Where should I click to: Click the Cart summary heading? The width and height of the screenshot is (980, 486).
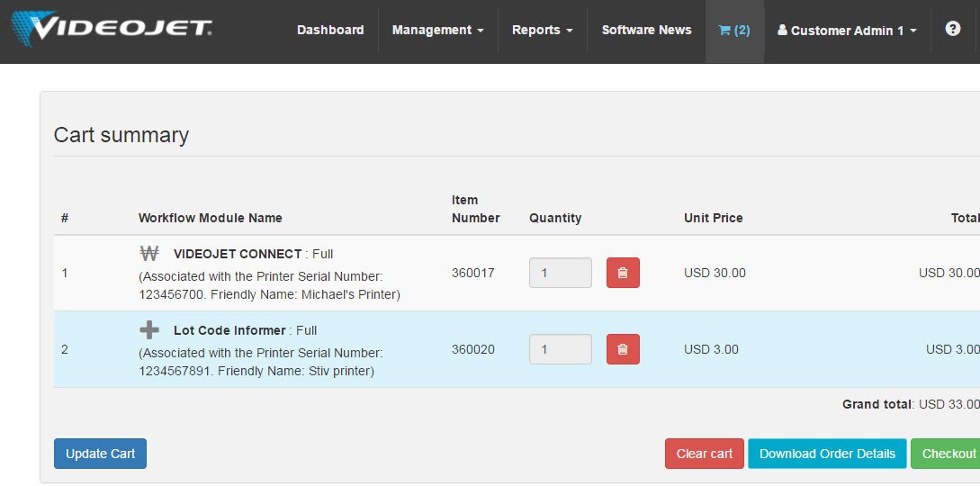tap(121, 135)
